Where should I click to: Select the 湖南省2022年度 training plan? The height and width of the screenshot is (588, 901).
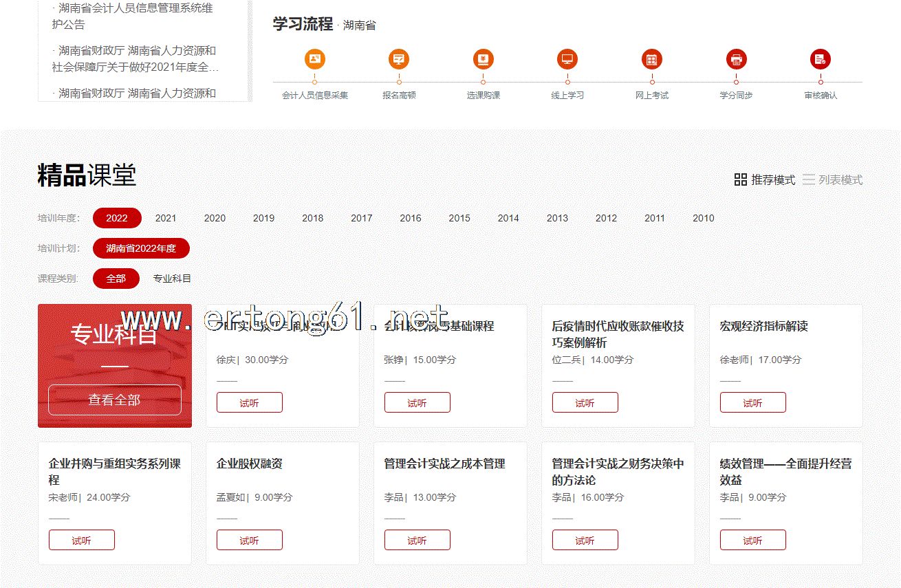[141, 248]
